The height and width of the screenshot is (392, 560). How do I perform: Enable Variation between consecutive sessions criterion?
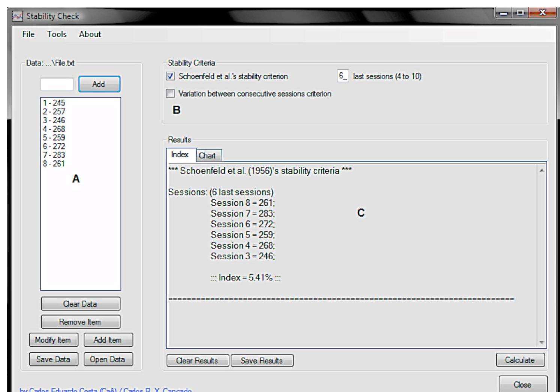(x=170, y=94)
